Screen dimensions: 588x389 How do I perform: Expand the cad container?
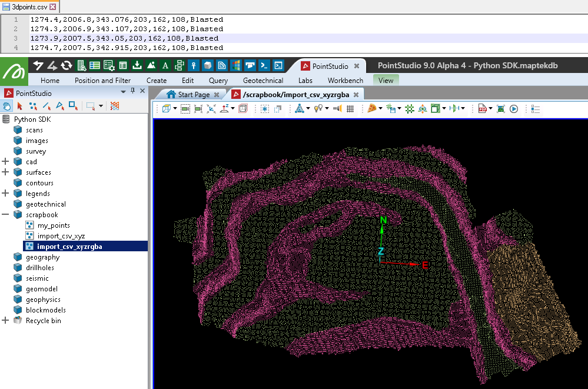(x=5, y=162)
